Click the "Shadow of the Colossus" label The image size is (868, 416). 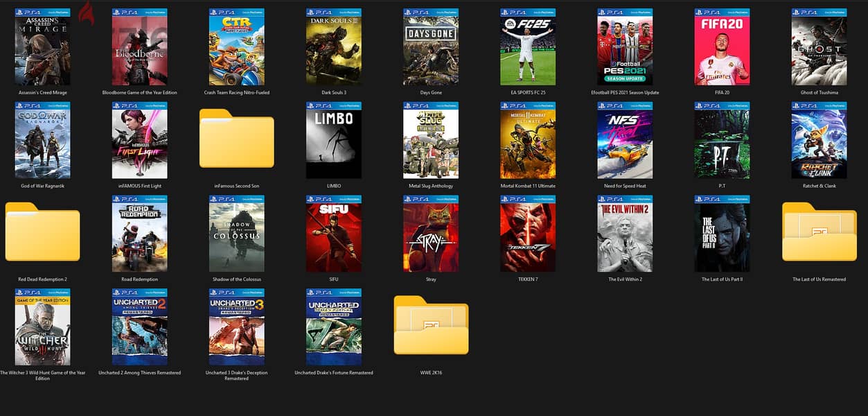click(236, 279)
